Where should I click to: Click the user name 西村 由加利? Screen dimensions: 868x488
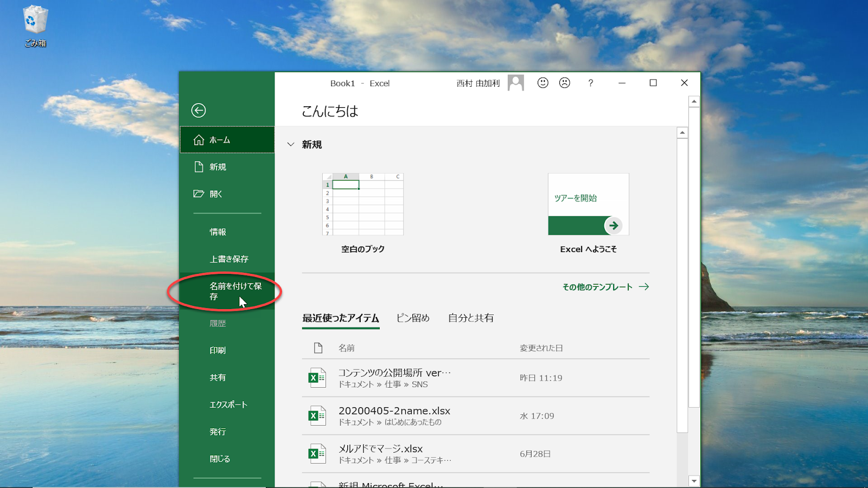coord(478,84)
